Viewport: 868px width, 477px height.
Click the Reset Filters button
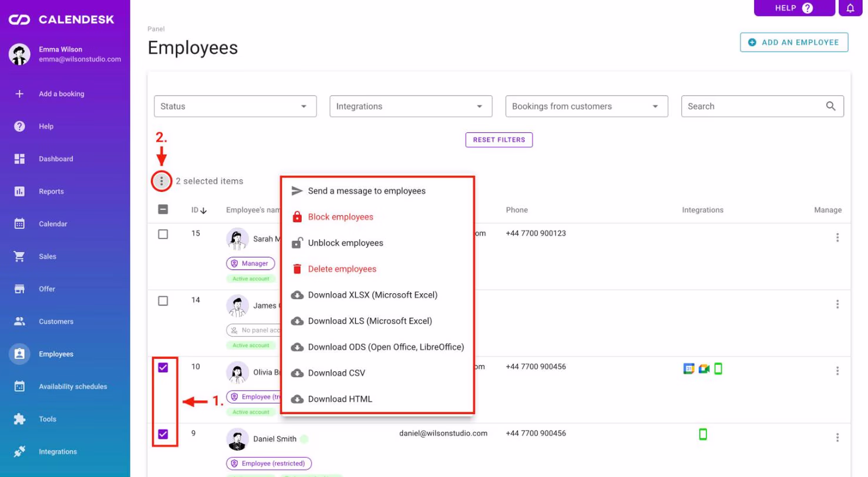(x=499, y=140)
